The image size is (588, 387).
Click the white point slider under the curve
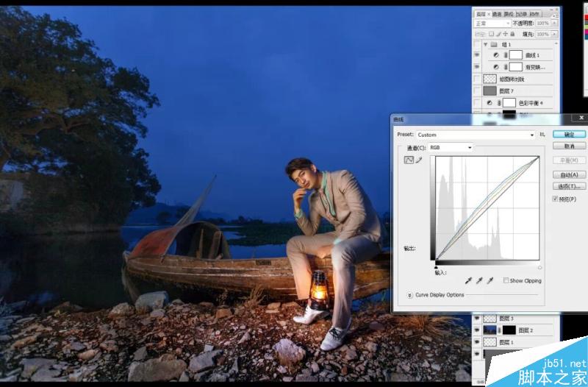539,268
